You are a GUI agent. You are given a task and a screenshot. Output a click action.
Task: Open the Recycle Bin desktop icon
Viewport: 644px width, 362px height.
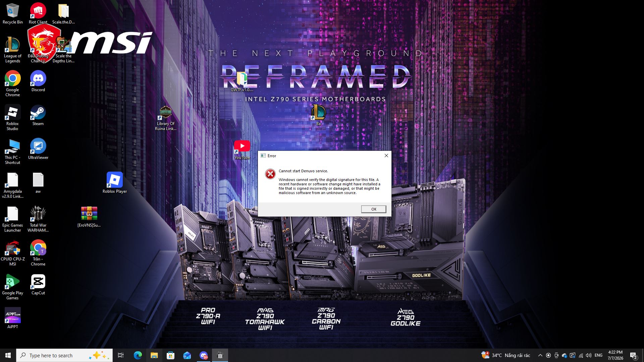click(13, 14)
